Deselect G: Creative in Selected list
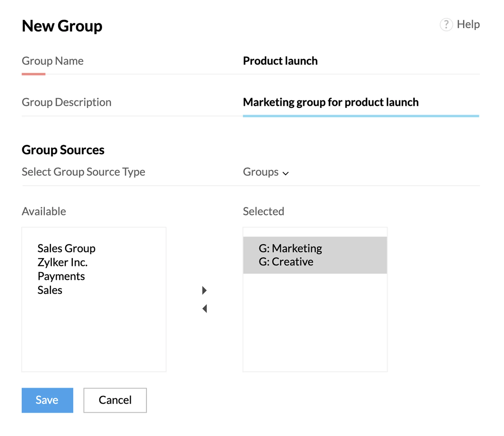This screenshot has height=436, width=504. [286, 262]
